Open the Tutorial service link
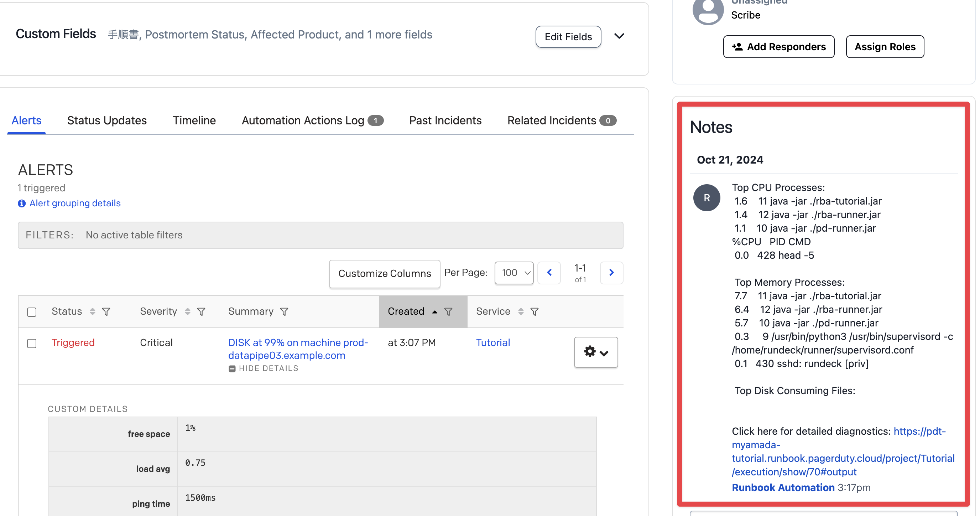 (492, 342)
